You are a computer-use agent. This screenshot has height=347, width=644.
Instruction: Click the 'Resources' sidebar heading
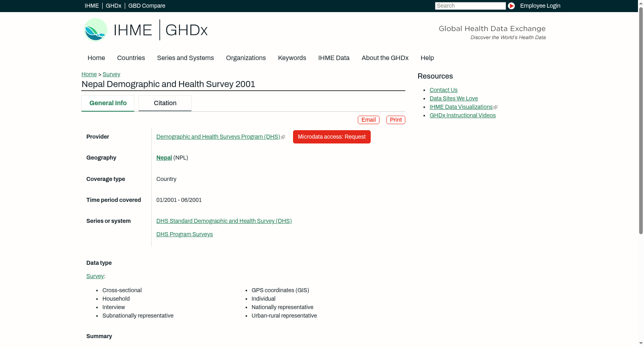[x=435, y=76]
